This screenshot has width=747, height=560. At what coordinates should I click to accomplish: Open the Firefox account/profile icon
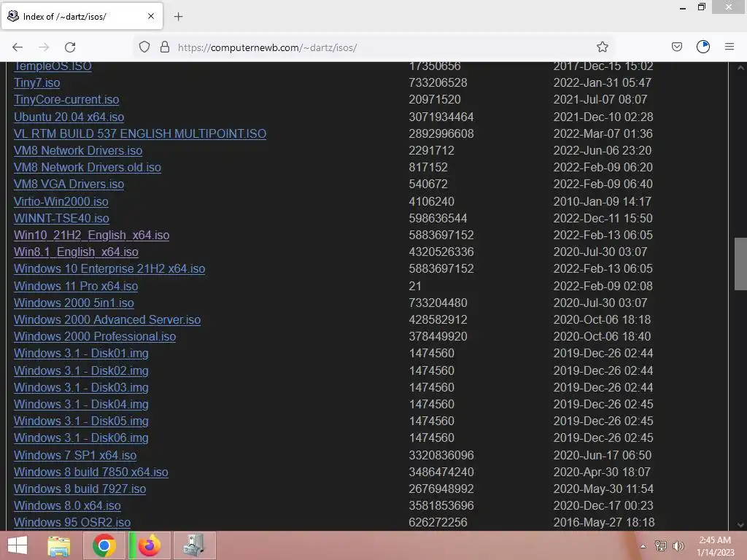click(703, 47)
